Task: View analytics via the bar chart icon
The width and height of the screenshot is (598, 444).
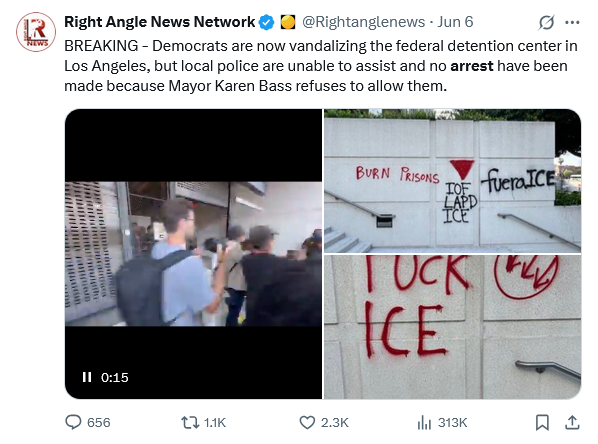Action: 424,422
